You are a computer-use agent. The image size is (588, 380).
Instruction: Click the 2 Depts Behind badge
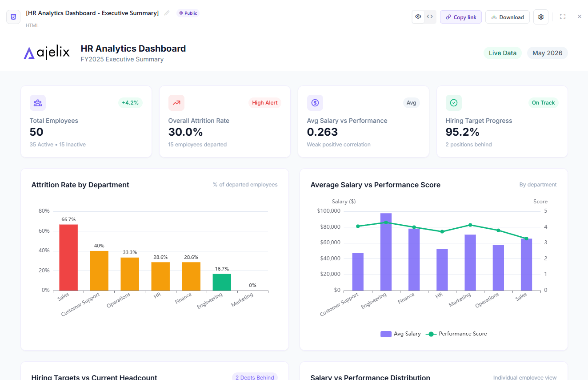(255, 377)
